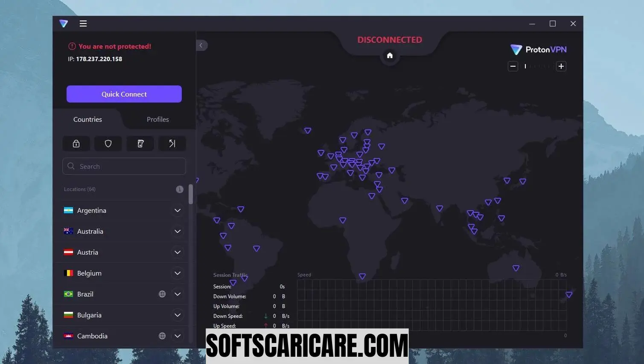
Task: Click the Brazil server marker on map
Action: (256, 249)
